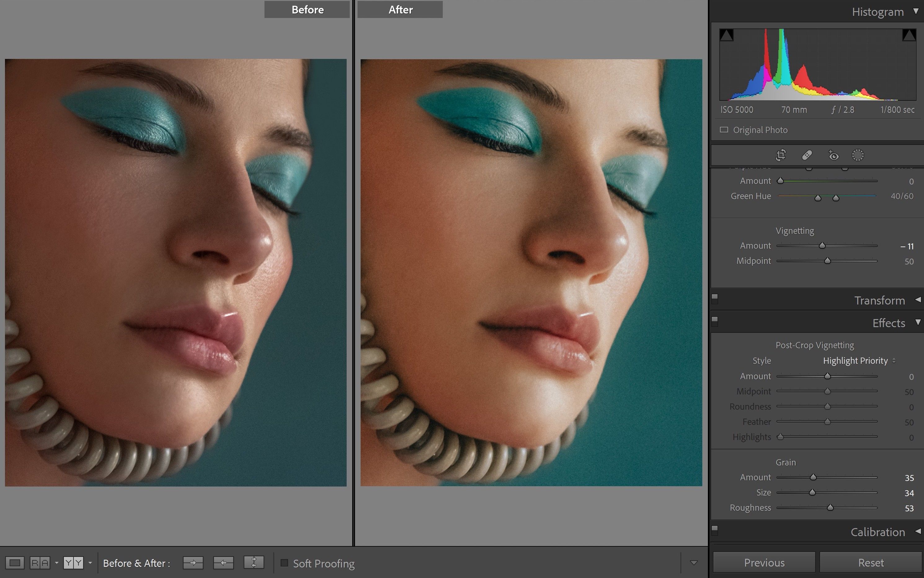
Task: Copy After settings to Before arrow
Action: (x=223, y=563)
